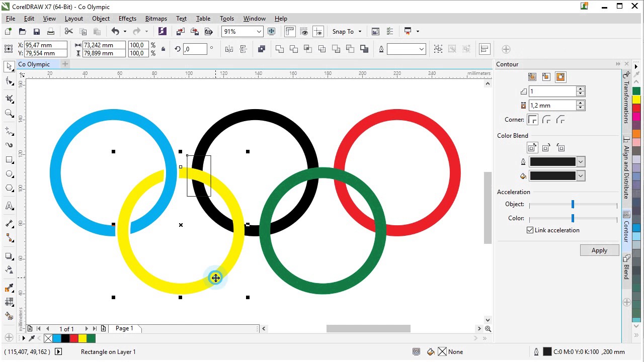Open the Contour outline color dropdown
This screenshot has height=362, width=644.
tap(581, 162)
